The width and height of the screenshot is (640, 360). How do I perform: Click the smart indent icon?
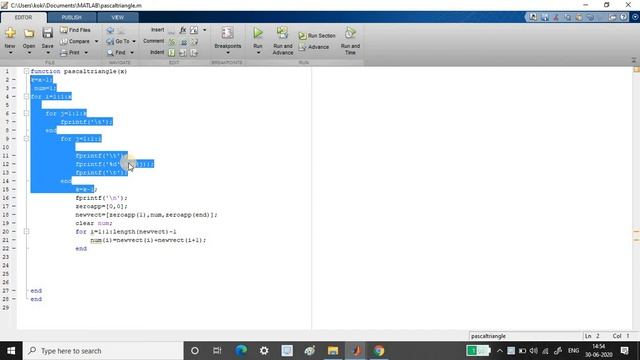[x=172, y=53]
